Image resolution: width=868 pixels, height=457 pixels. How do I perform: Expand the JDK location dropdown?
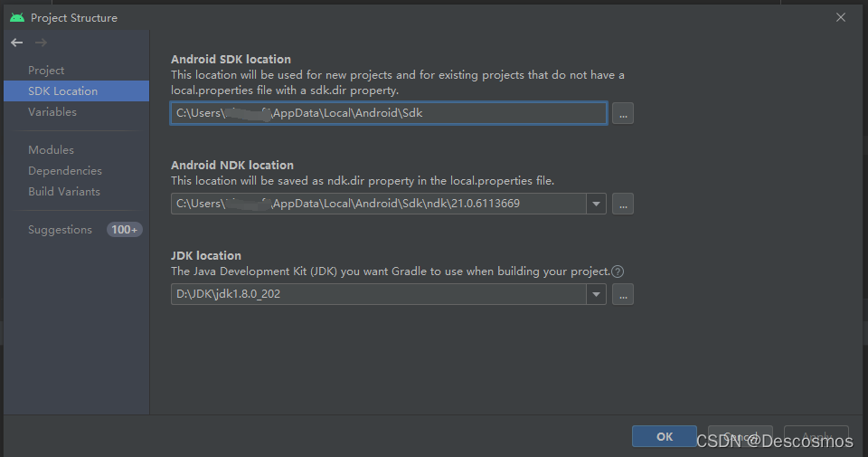click(x=596, y=294)
